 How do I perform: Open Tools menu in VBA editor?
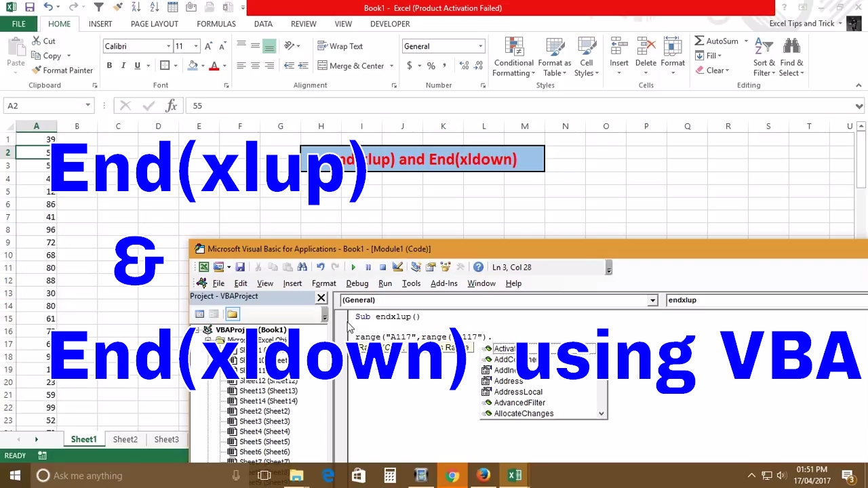click(x=411, y=283)
